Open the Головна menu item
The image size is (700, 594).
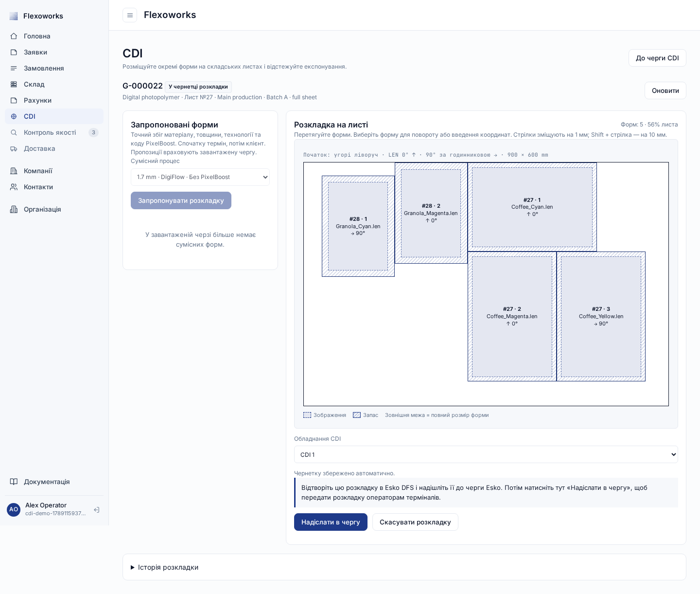54,36
